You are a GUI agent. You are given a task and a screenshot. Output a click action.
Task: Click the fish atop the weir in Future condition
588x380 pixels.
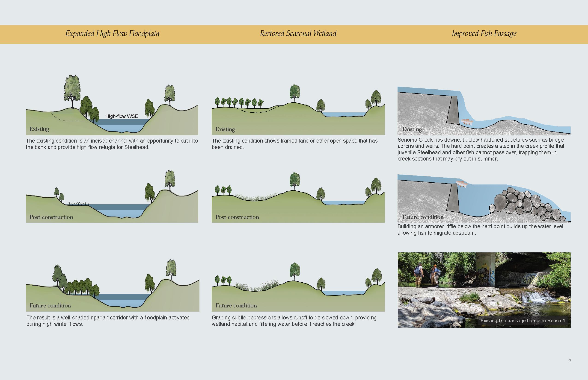(461, 184)
